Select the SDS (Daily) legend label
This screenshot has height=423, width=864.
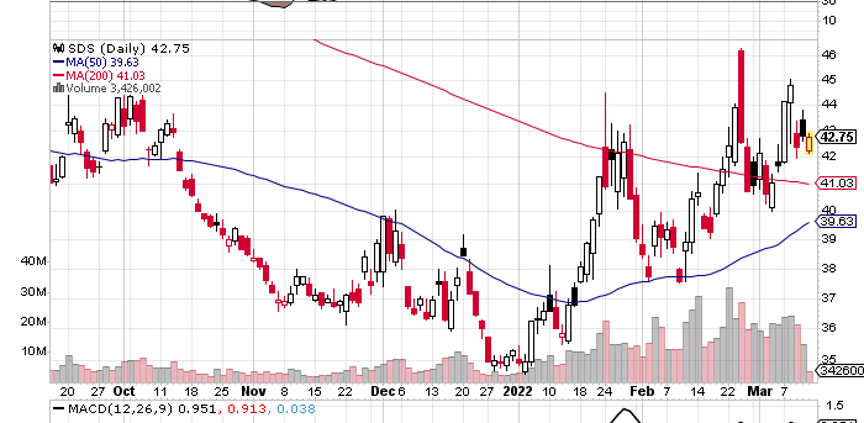click(103, 49)
